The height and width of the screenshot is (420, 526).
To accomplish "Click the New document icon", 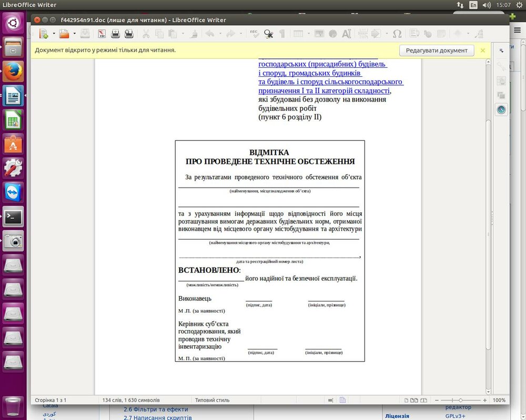I will (44, 34).
